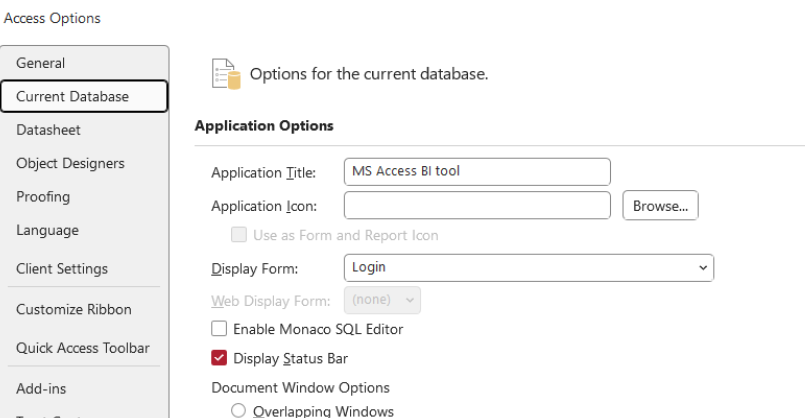Click the Application Title text field
This screenshot has height=418, width=805.
point(477,171)
